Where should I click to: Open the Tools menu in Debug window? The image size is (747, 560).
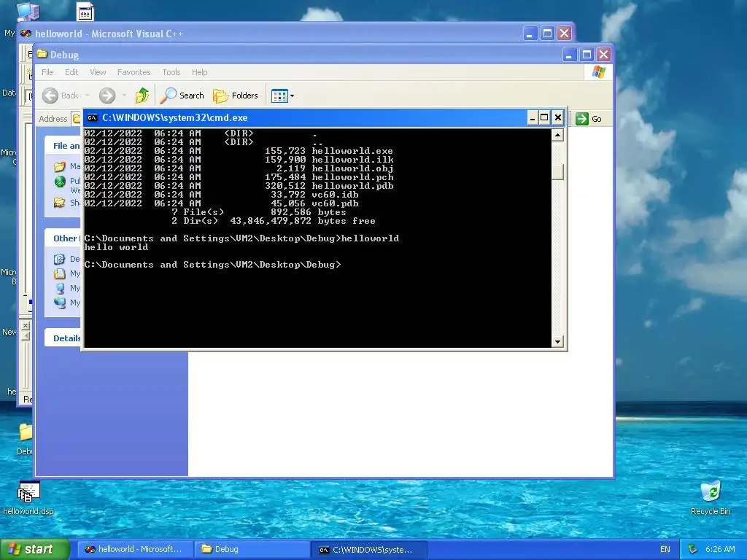pos(171,72)
